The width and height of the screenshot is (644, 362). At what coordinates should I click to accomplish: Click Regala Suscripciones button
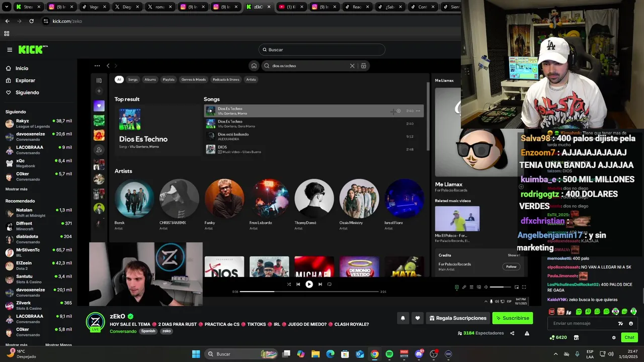(x=458, y=318)
